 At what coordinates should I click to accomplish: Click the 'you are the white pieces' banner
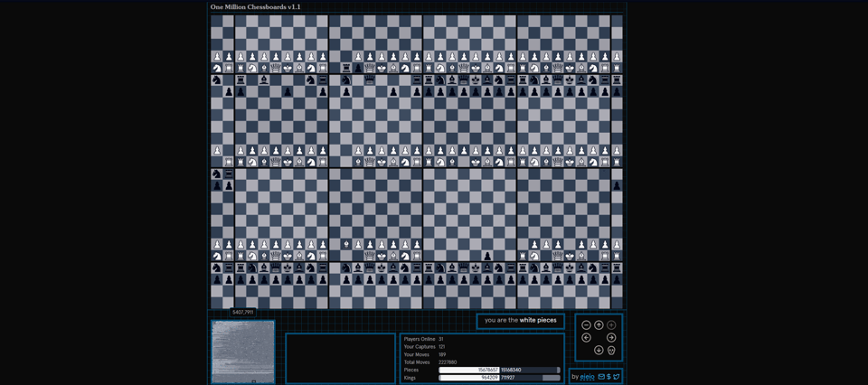[521, 320]
